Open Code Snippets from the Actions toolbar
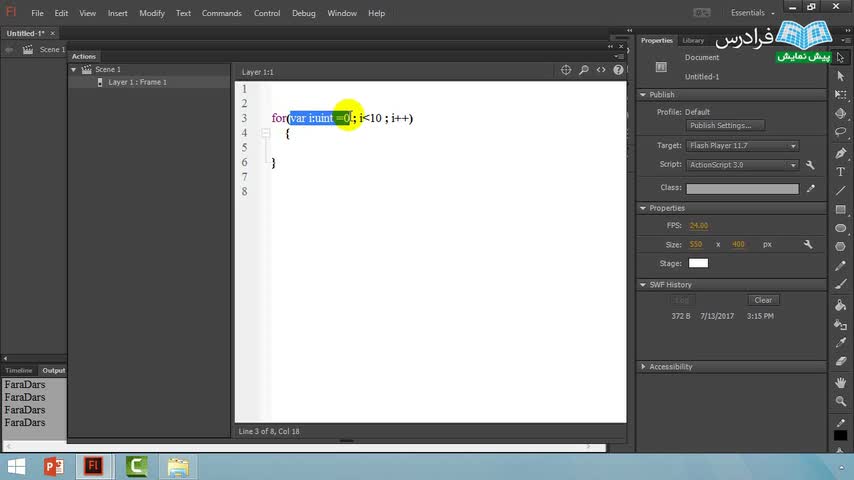Image resolution: width=854 pixels, height=480 pixels. point(601,70)
